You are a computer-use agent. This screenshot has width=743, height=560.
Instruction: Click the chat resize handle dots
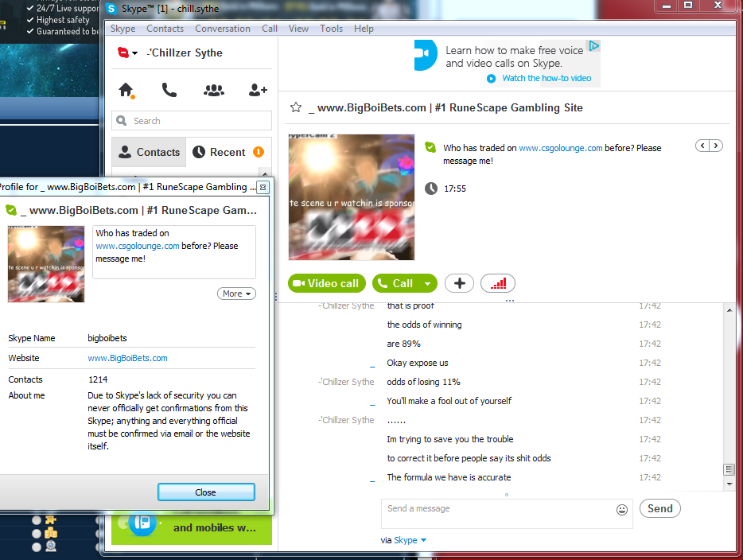tap(510, 301)
